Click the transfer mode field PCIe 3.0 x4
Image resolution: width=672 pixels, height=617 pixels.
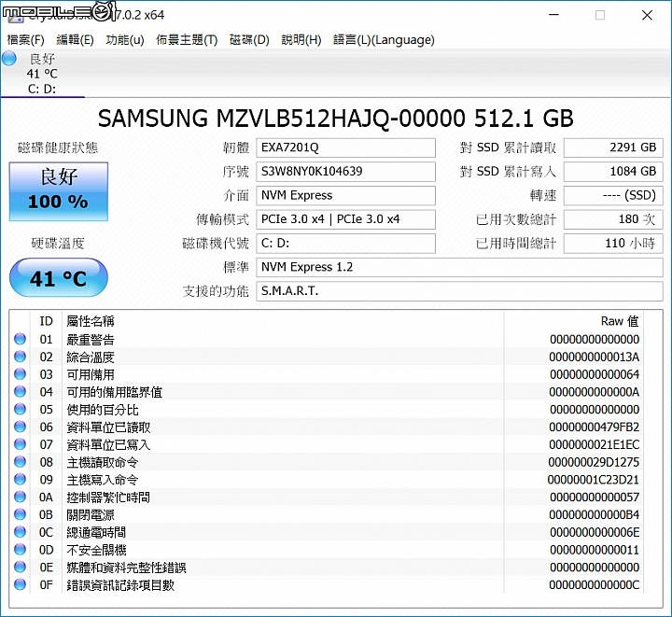click(345, 219)
